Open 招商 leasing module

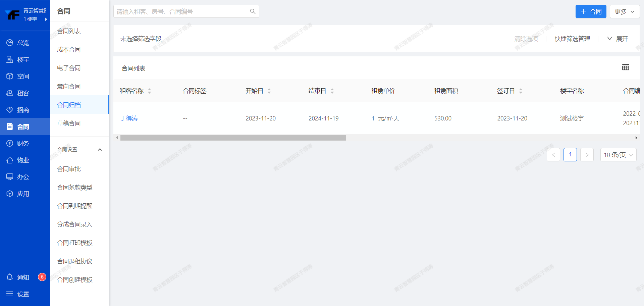coord(23,110)
